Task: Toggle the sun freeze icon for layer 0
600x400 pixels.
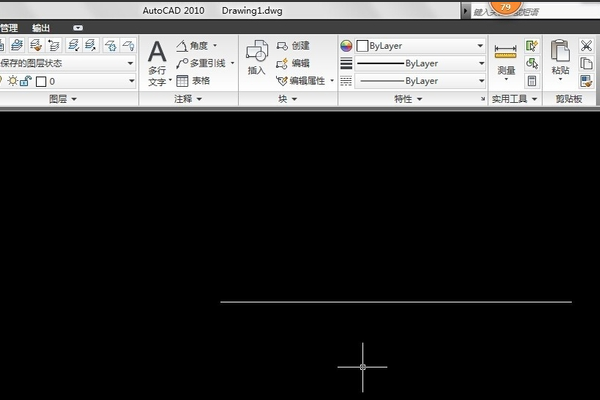Action: coord(13,81)
